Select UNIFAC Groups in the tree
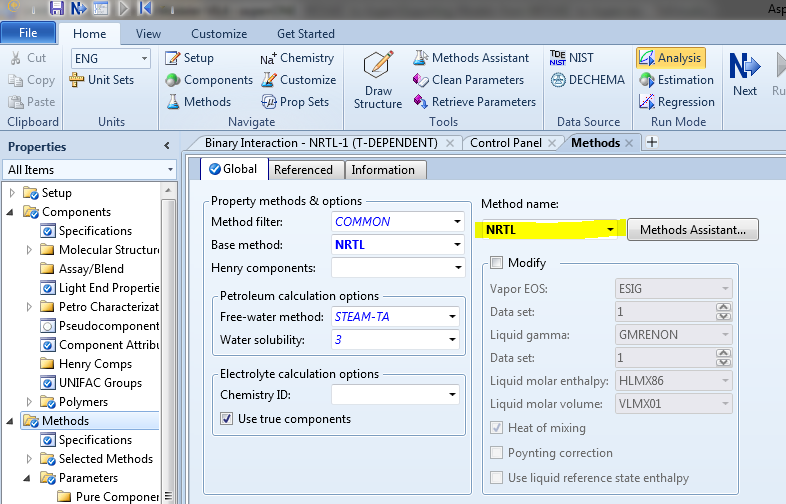This screenshot has height=504, width=786. [x=100, y=383]
